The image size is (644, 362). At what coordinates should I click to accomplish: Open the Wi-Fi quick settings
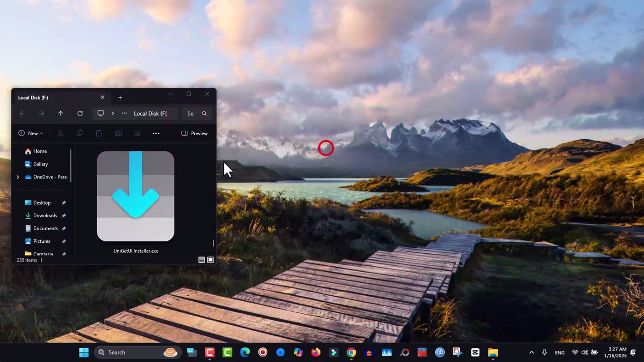coord(575,352)
